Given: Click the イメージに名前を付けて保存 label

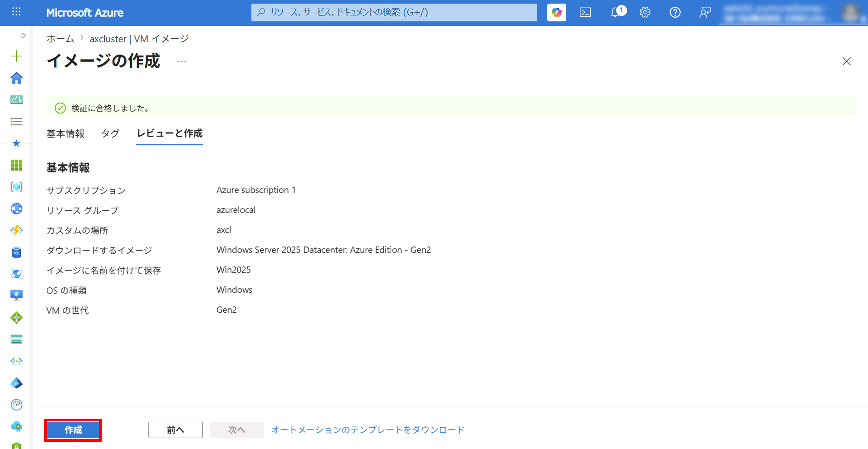Looking at the screenshot, I should [x=104, y=270].
